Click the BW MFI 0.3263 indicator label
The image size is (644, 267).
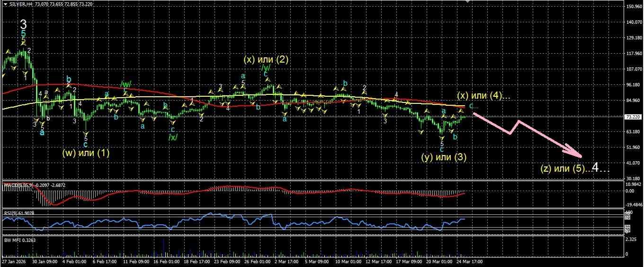pyautogui.click(x=19, y=240)
